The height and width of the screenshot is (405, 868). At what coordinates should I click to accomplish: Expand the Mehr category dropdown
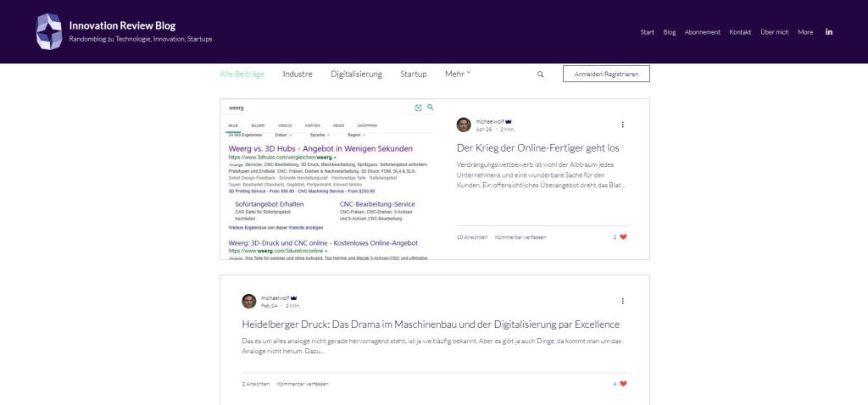457,74
